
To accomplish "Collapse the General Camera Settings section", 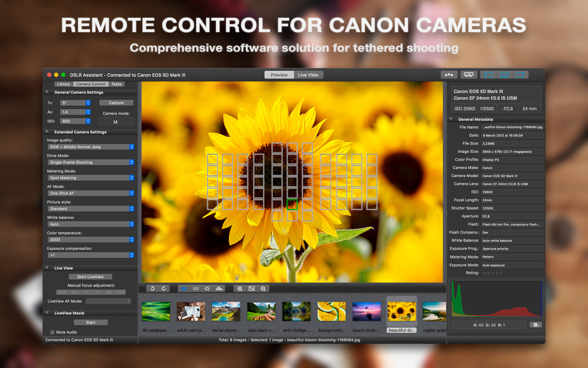I will pyautogui.click(x=47, y=92).
